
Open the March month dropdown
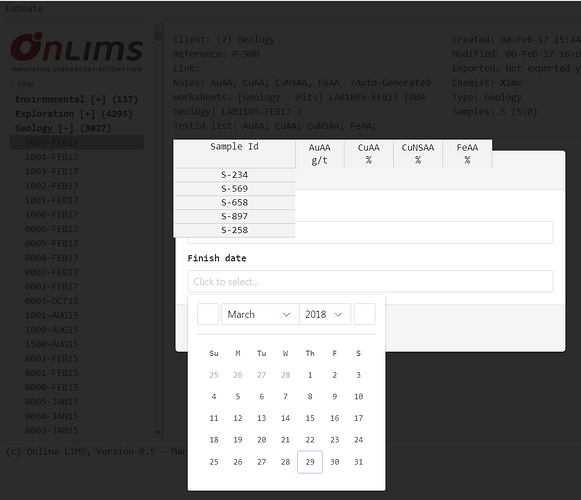(x=260, y=314)
